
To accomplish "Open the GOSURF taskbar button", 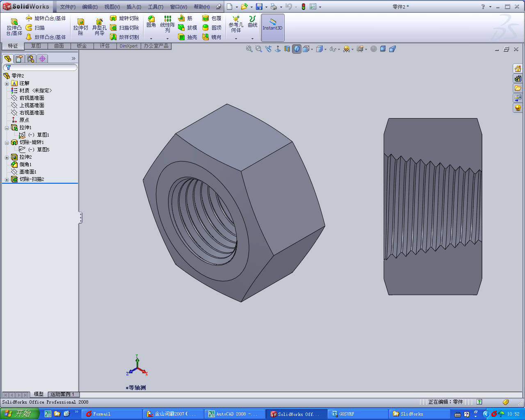I will click(x=358, y=414).
